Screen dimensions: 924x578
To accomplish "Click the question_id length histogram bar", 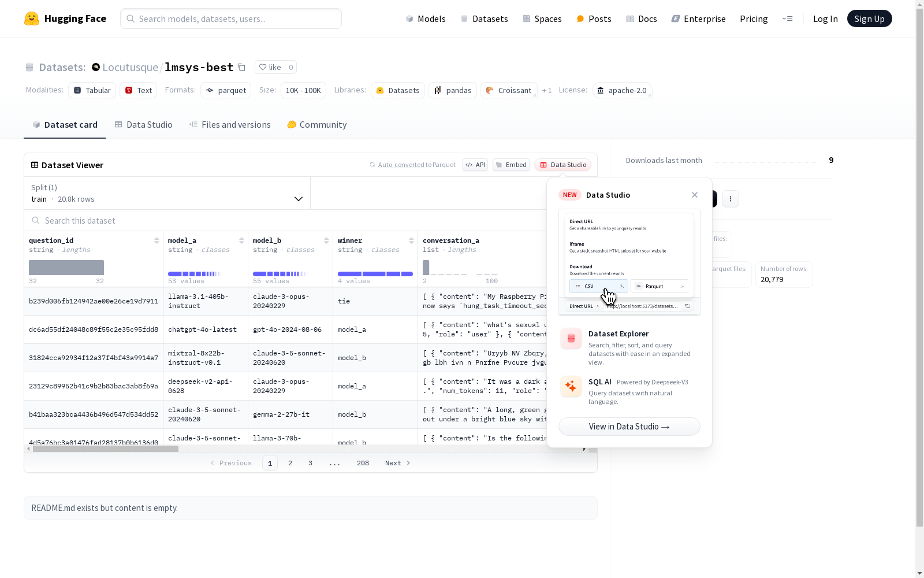I will point(66,268).
